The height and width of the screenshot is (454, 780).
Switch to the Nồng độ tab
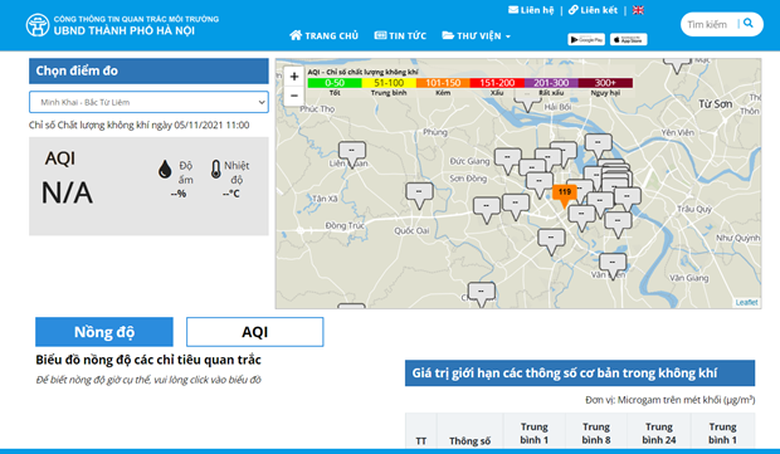[104, 332]
